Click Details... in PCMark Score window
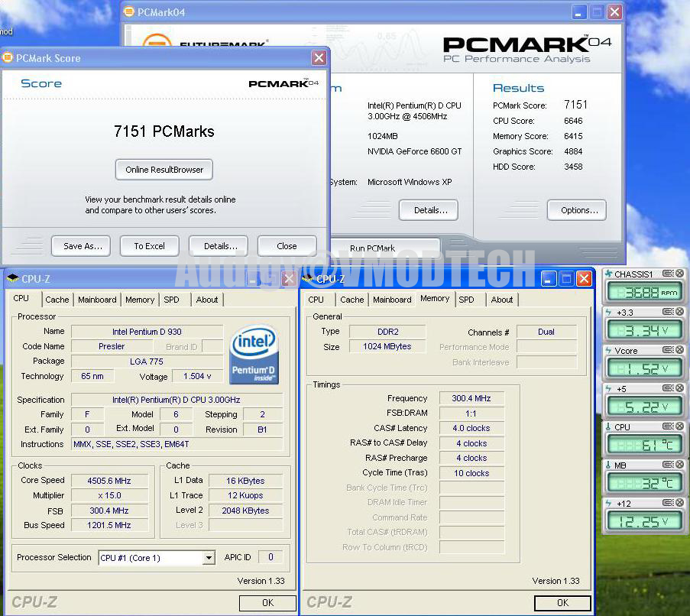 click(219, 246)
